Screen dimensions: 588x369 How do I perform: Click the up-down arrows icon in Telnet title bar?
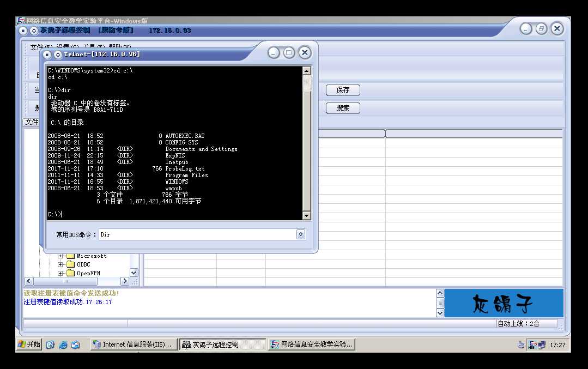pos(58,55)
